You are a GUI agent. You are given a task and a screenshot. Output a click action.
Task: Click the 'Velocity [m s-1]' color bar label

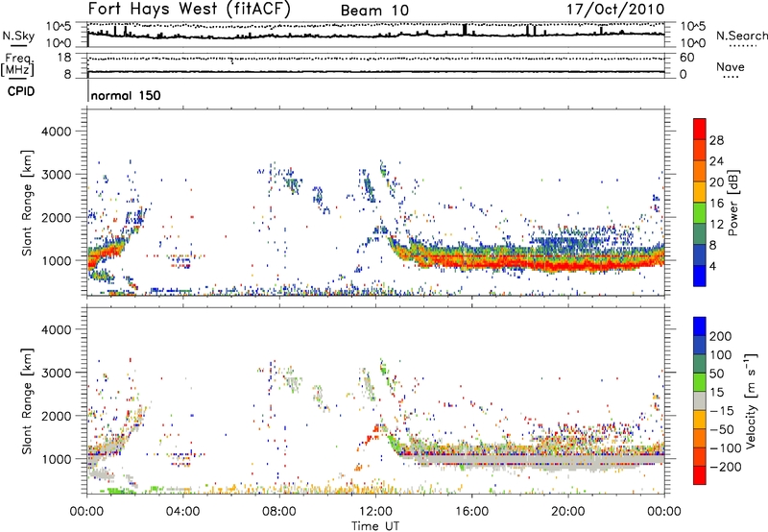(752, 401)
